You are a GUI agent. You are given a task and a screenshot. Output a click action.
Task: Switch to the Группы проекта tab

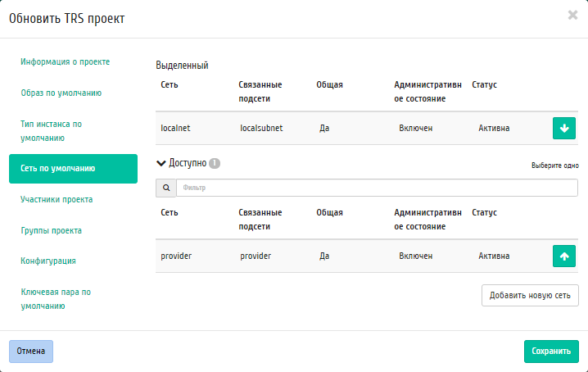tap(52, 230)
